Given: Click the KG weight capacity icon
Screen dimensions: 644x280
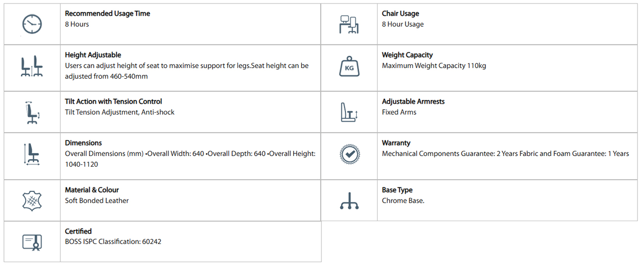Looking at the screenshot, I should [x=349, y=68].
